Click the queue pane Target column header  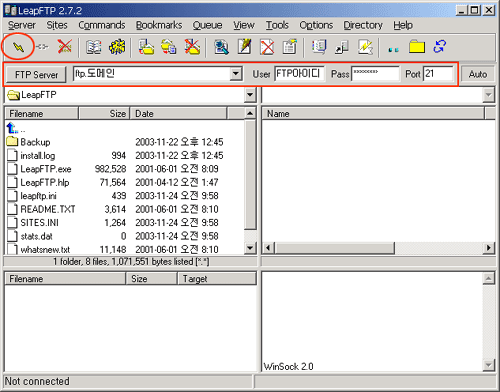click(x=217, y=279)
